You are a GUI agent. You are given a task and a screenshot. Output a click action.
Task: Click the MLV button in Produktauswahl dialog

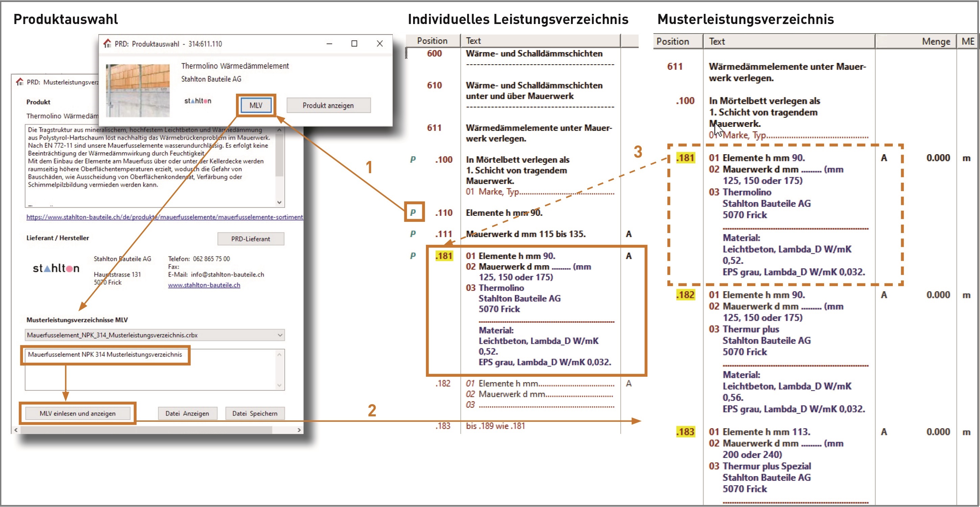click(x=256, y=106)
